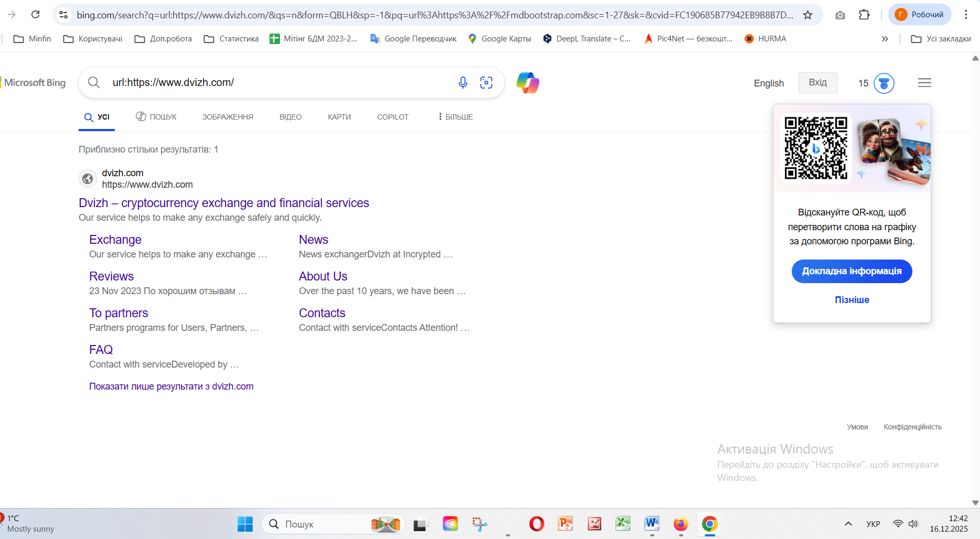
Task: Launch PowerPoint from the taskbar
Action: pyautogui.click(x=565, y=524)
